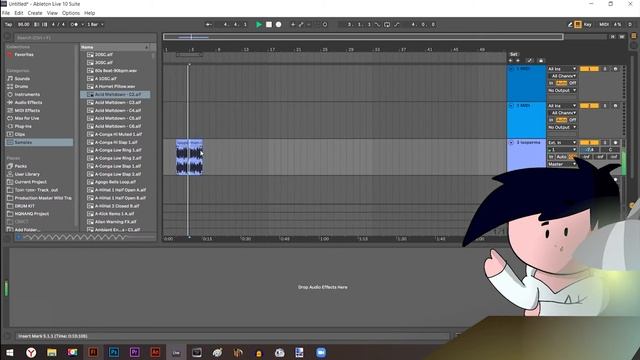Click the green Play button in transport

click(x=259, y=24)
